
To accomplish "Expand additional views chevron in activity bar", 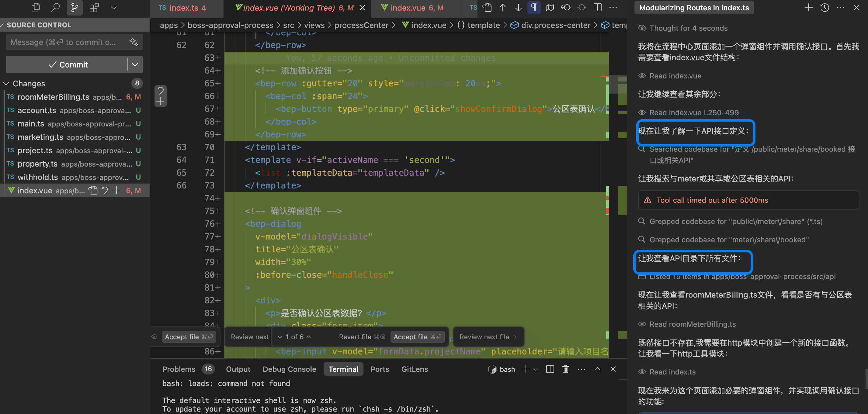I will click(113, 7).
